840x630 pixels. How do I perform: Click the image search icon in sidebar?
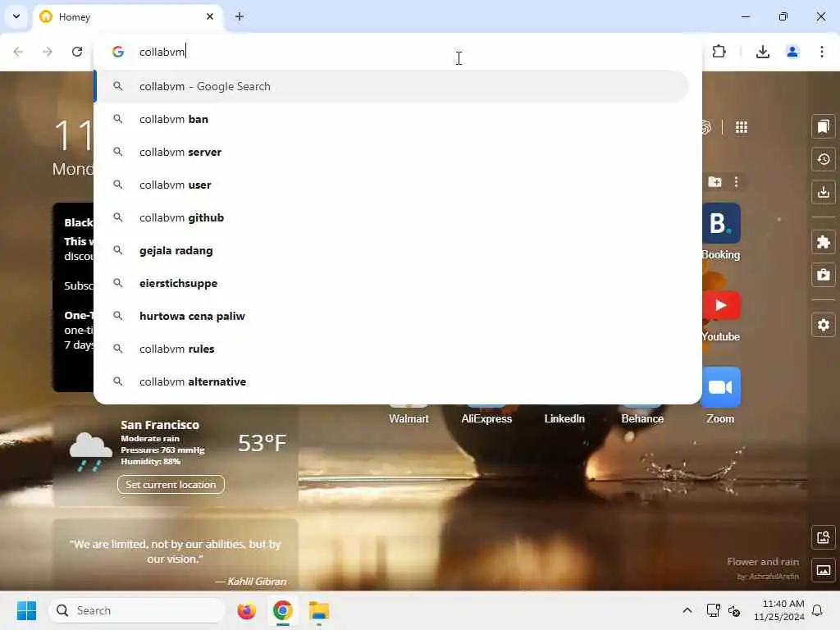tap(824, 536)
